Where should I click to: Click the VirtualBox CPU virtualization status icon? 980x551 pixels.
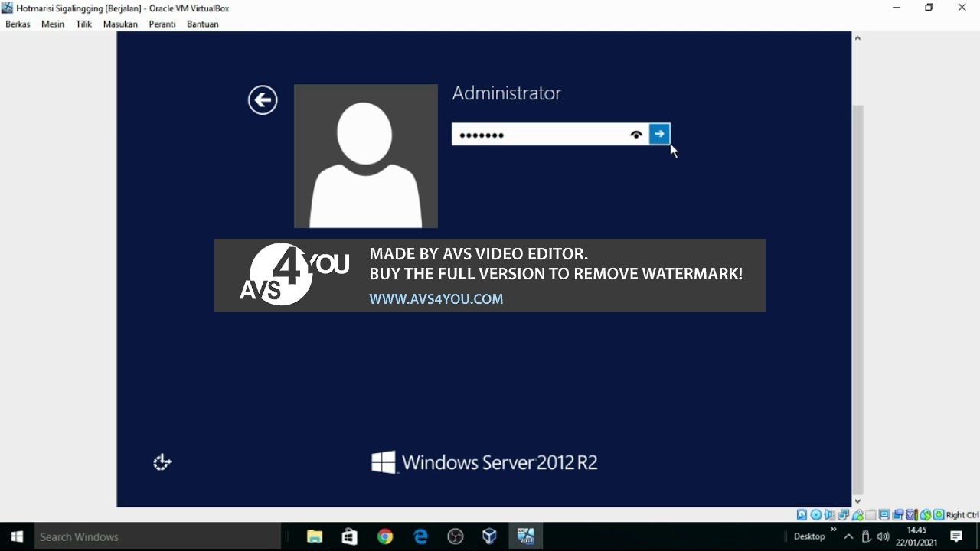tap(912, 515)
